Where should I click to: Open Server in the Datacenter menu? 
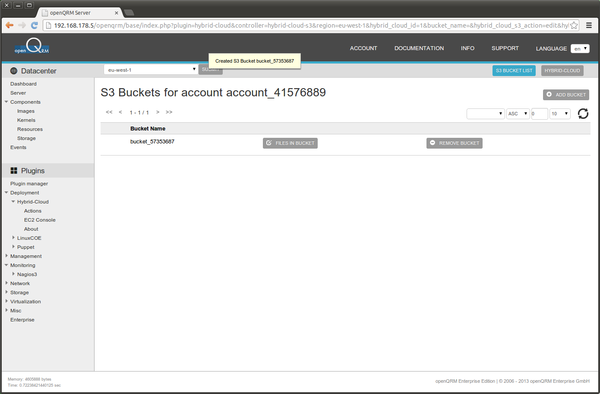(18, 93)
